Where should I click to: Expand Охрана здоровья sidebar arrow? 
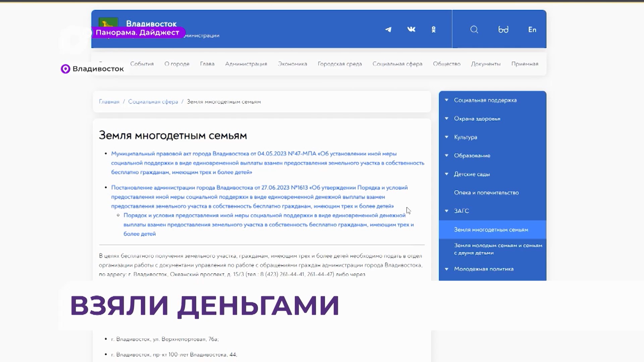(446, 118)
